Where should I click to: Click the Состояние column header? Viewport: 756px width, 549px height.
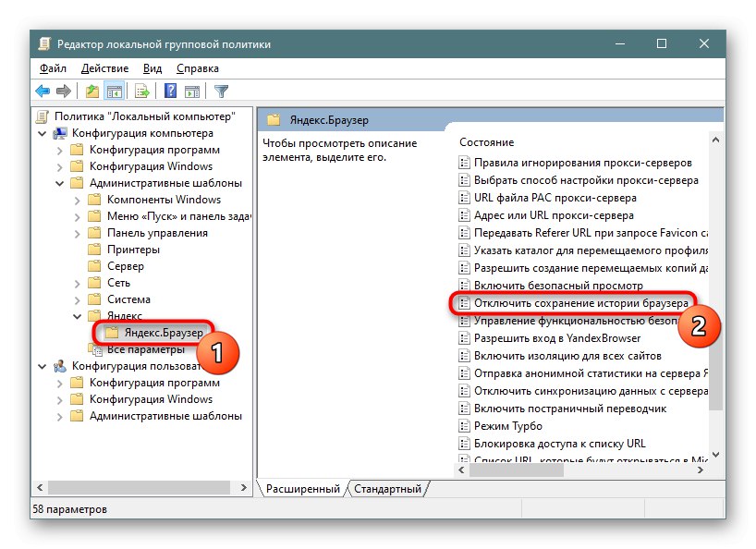point(486,142)
